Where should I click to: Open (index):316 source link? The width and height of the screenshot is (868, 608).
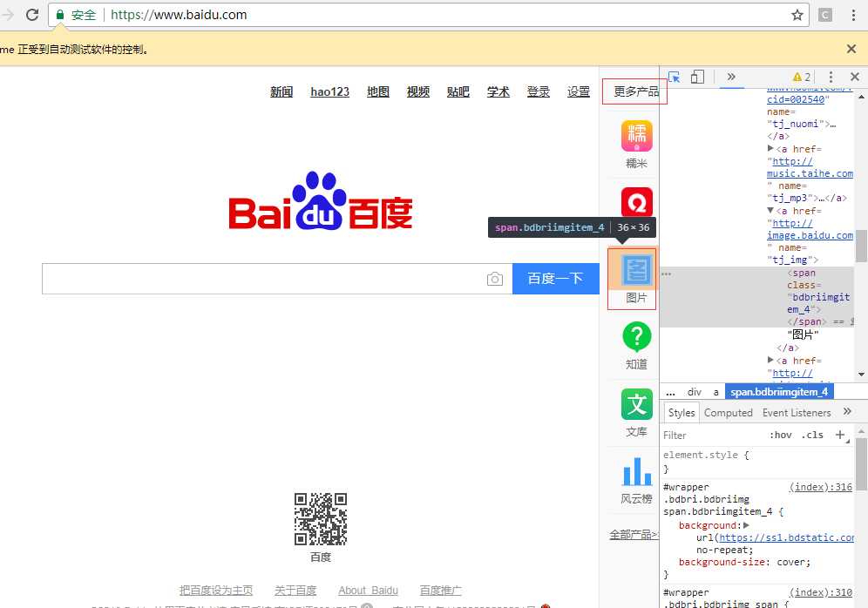click(820, 487)
